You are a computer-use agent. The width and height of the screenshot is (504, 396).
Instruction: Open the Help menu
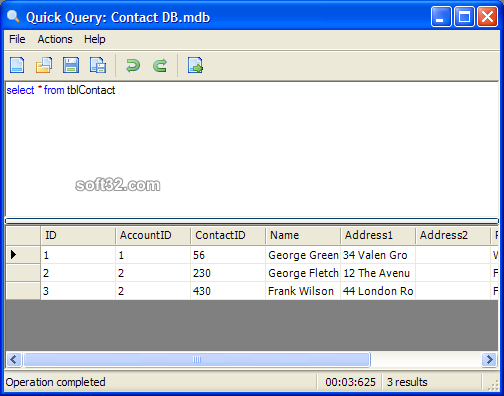95,39
